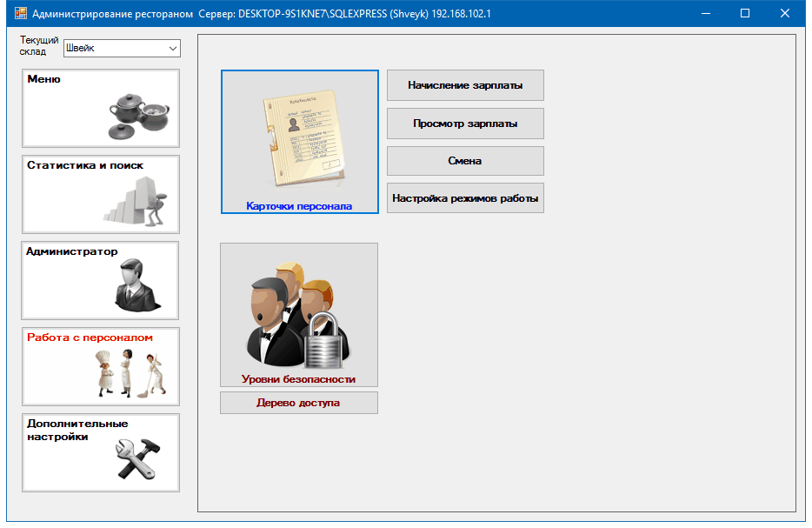Screen dimensions: 812x528
Task: Open the Меню section with pots icon
Action: pos(101,108)
